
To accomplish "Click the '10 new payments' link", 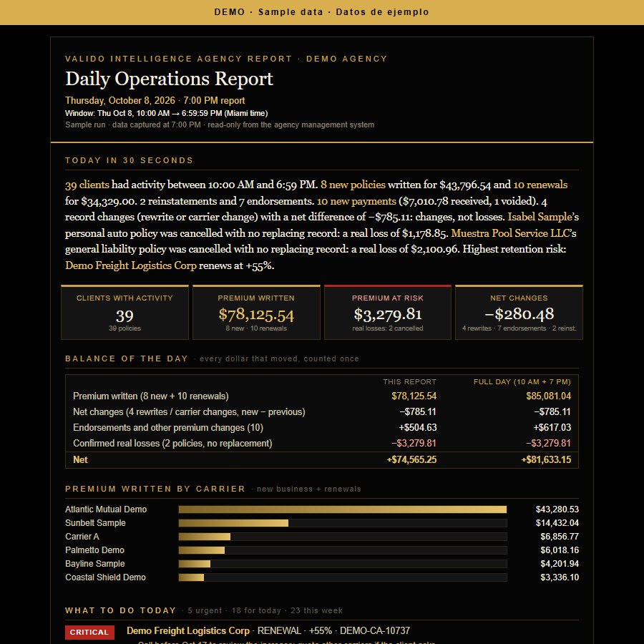I will 356,201.
